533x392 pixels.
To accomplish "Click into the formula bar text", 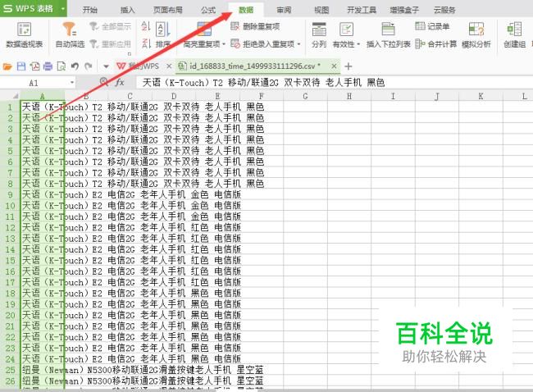I will click(x=333, y=82).
